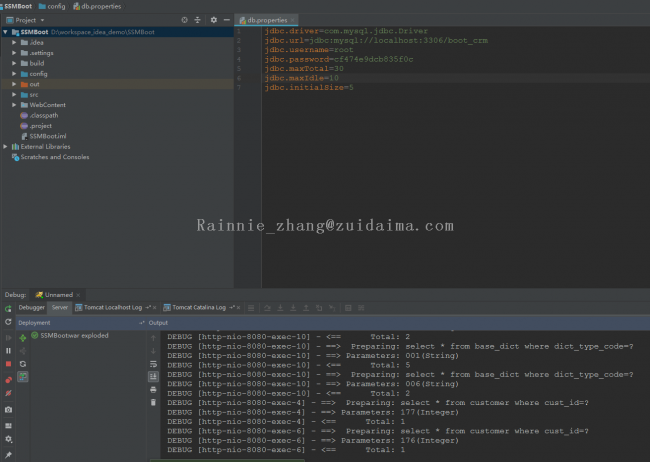Toggle Mute Breakpoints in debug sidebar
650x462 pixels.
click(x=9, y=394)
